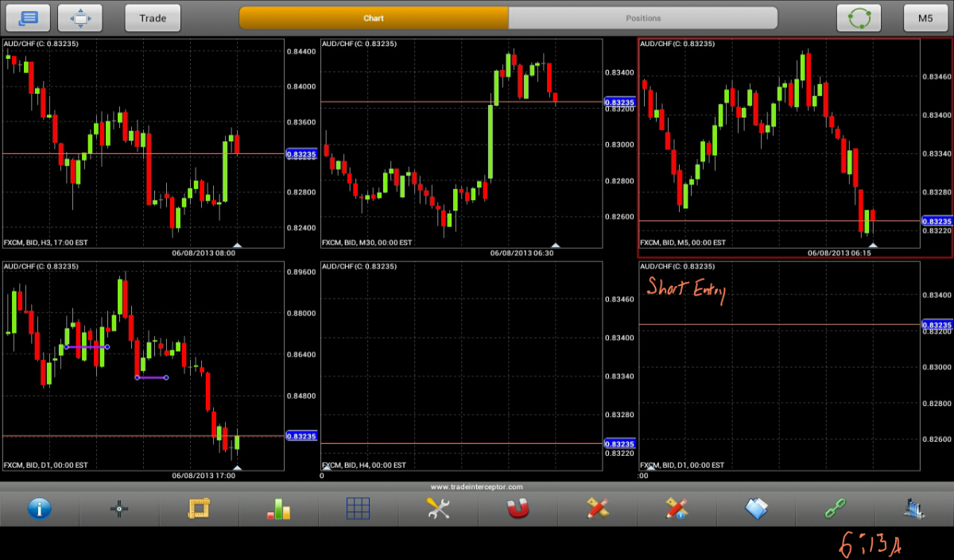Open wrench and screwdriver settings tool
Viewport: 954px width, 560px height.
click(x=438, y=508)
